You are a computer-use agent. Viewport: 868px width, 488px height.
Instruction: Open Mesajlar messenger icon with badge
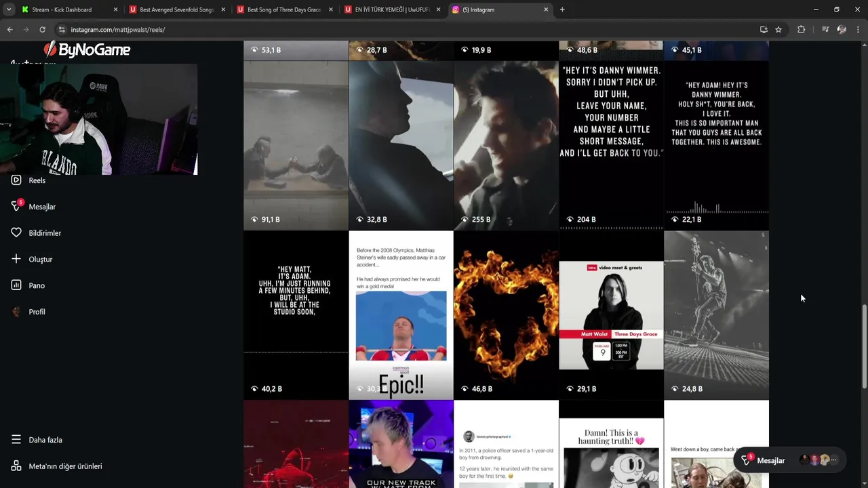(17, 206)
